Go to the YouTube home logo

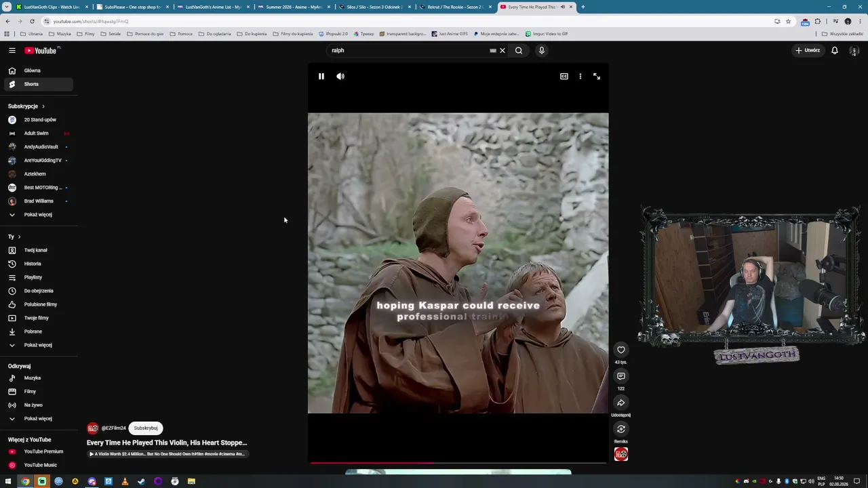pos(42,50)
